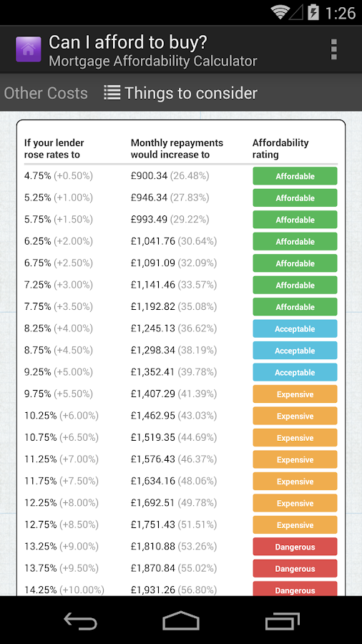Switch to the Other Costs tab
Screen dimensions: 362x644
46,93
